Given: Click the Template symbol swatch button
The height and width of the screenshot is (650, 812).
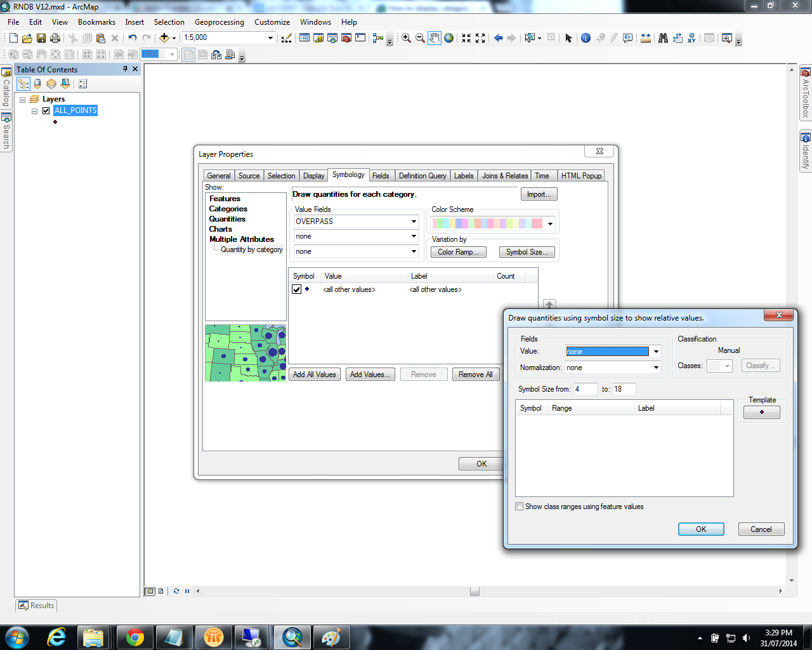Looking at the screenshot, I should click(762, 413).
